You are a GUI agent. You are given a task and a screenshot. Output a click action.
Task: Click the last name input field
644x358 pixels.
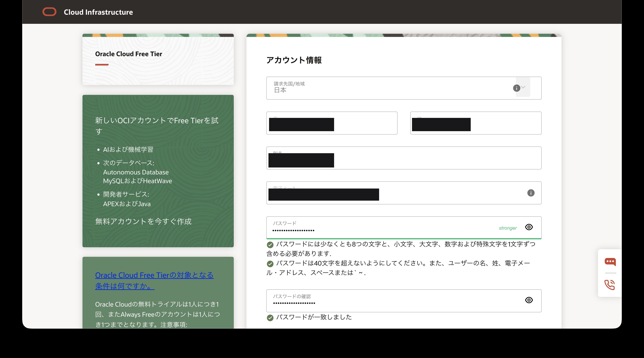coord(476,123)
